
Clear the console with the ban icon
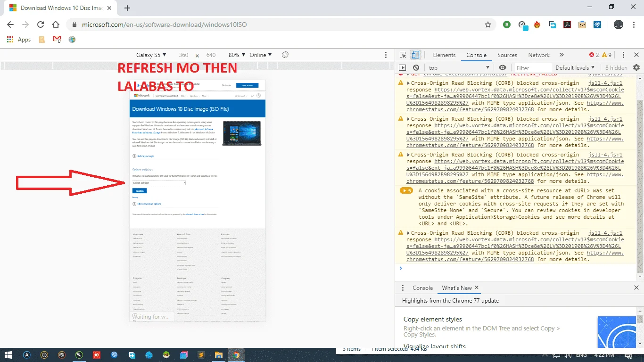pyautogui.click(x=415, y=68)
